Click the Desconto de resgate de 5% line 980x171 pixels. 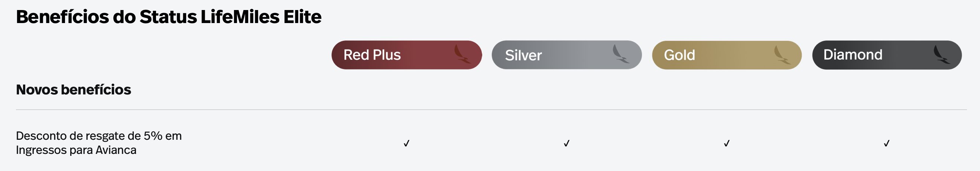click(99, 136)
